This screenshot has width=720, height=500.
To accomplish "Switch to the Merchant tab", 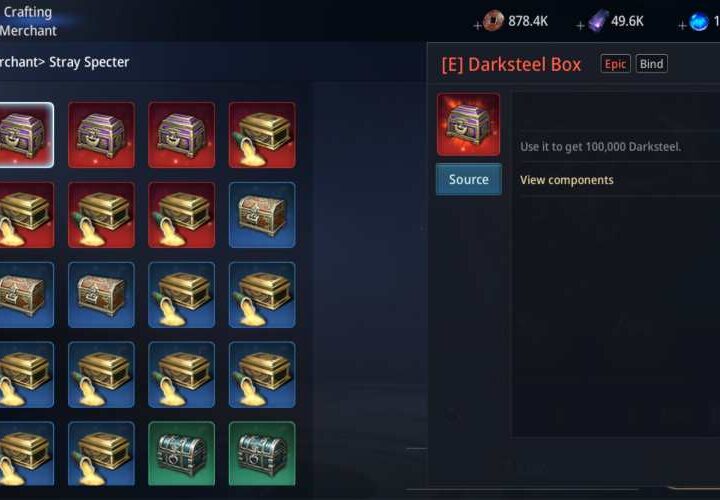I will pyautogui.click(x=28, y=31).
